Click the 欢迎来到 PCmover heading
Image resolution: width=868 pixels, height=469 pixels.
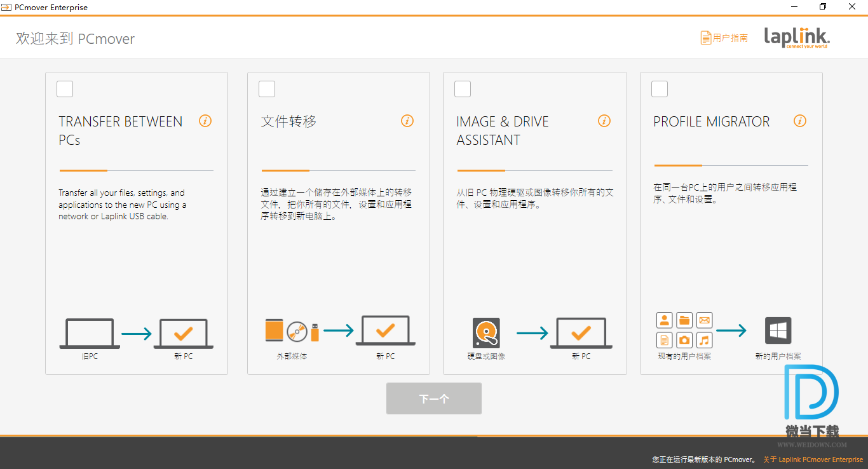tap(76, 39)
